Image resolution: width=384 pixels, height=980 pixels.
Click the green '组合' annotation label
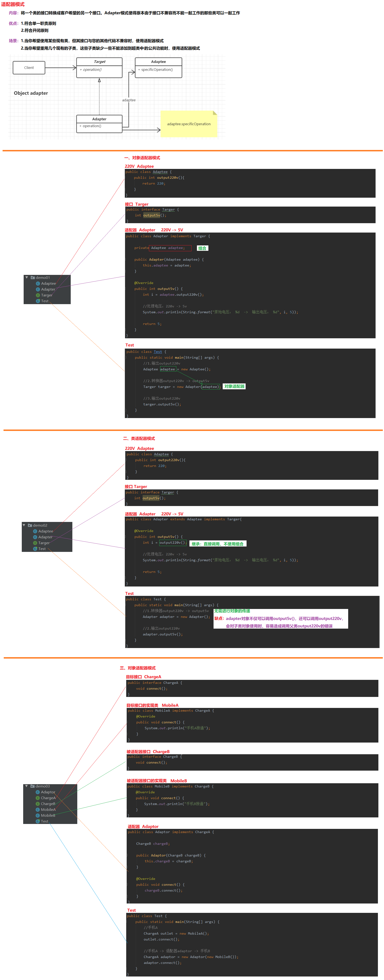[x=202, y=248]
